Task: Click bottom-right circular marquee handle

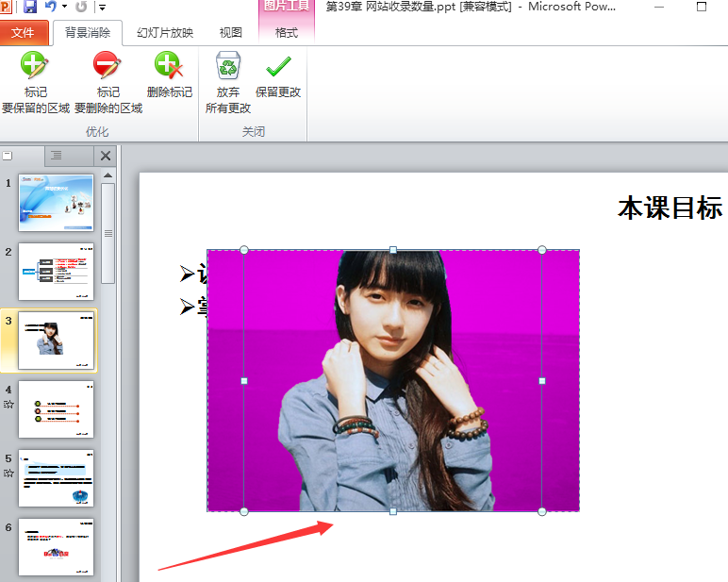Action: coord(542,511)
